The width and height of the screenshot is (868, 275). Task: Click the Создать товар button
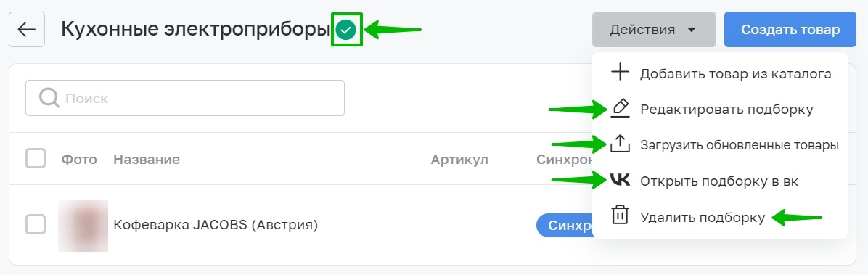point(790,29)
